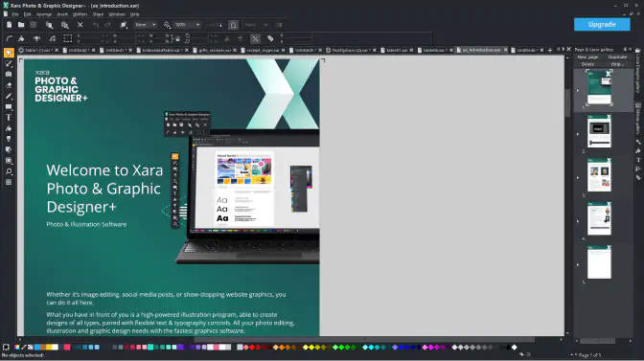Click the New document icon
The width and height of the screenshot is (644, 361).
pos(9,25)
